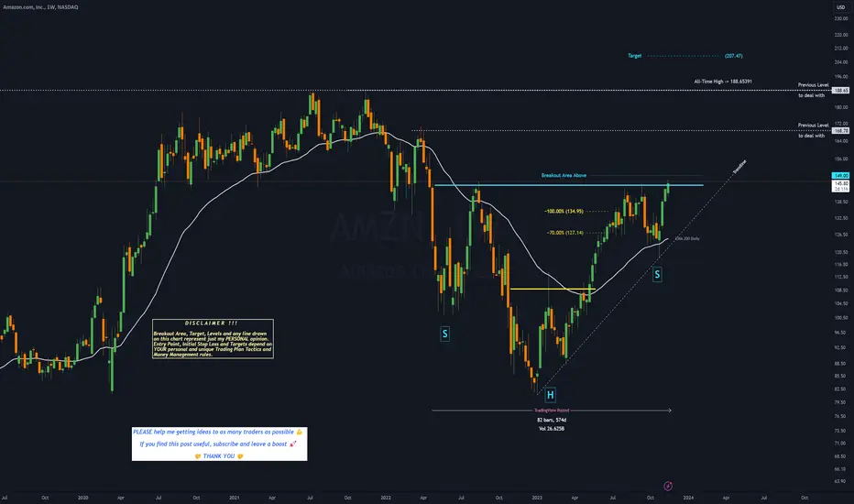Click the '-70.00% (127.14)' level label
Viewport: 854px width, 504px height.
point(564,233)
